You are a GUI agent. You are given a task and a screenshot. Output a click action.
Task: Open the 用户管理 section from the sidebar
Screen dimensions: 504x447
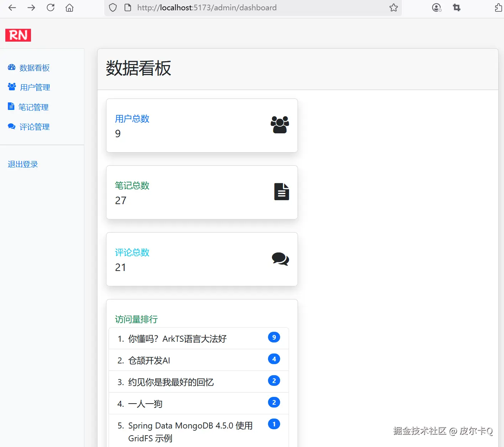click(x=35, y=86)
